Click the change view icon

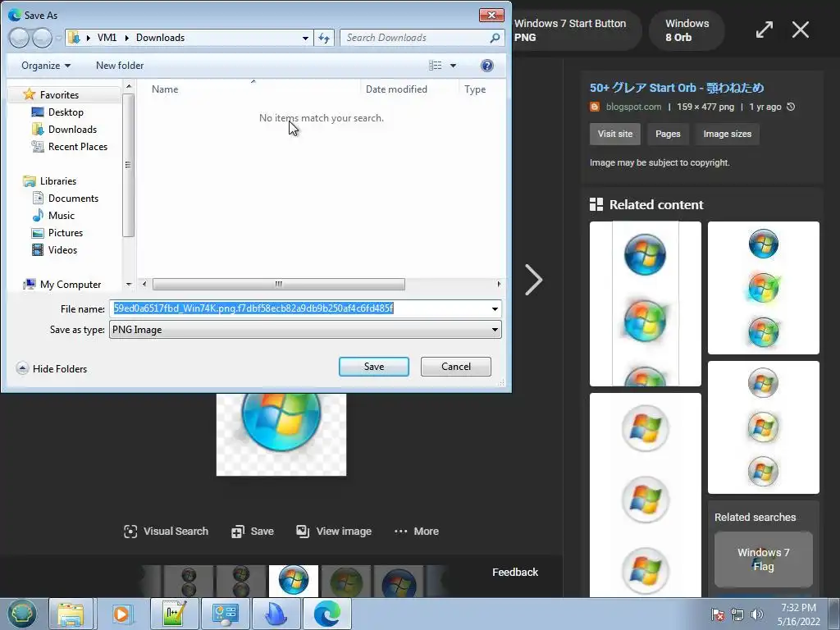[435, 66]
